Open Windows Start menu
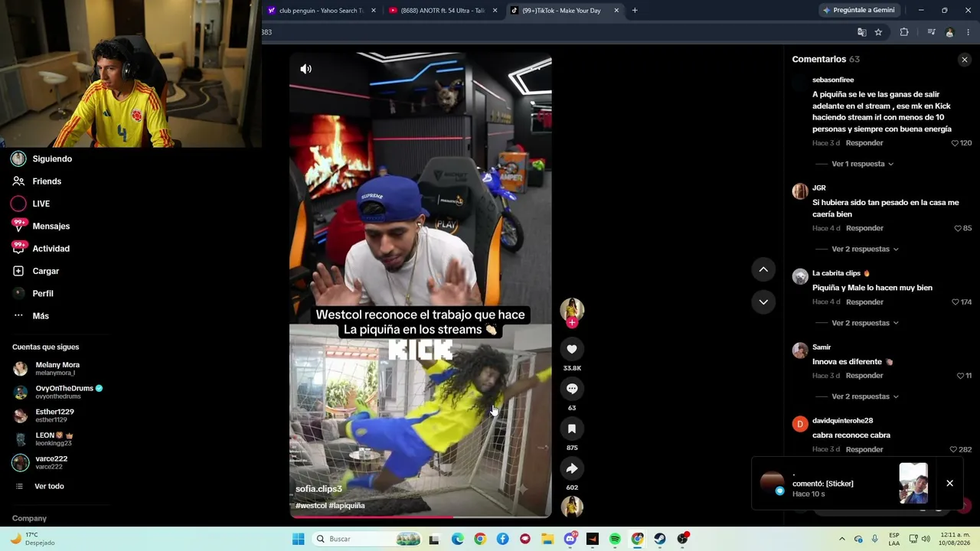 (298, 539)
